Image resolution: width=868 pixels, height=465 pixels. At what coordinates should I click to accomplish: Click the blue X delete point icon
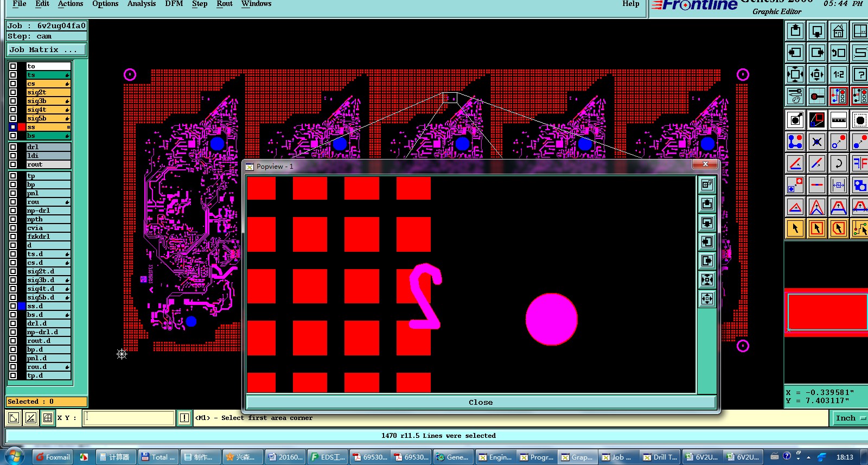click(817, 142)
